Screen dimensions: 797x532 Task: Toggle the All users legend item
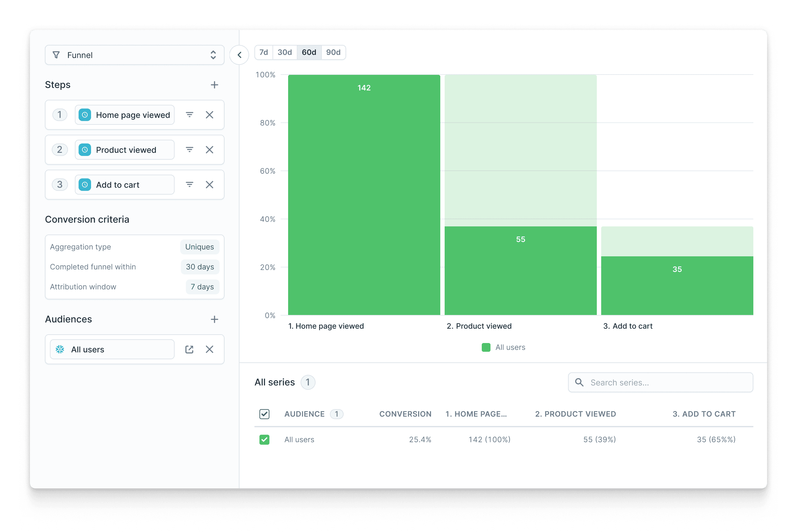[503, 347]
